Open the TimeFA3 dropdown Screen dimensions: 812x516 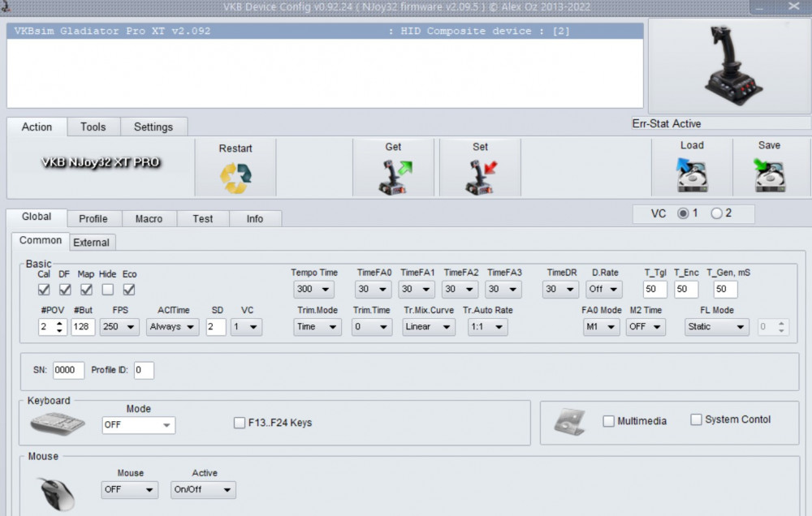pyautogui.click(x=503, y=290)
